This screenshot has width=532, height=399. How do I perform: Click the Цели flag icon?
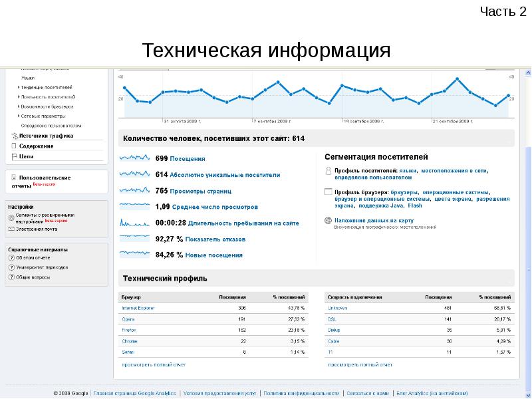(13, 156)
